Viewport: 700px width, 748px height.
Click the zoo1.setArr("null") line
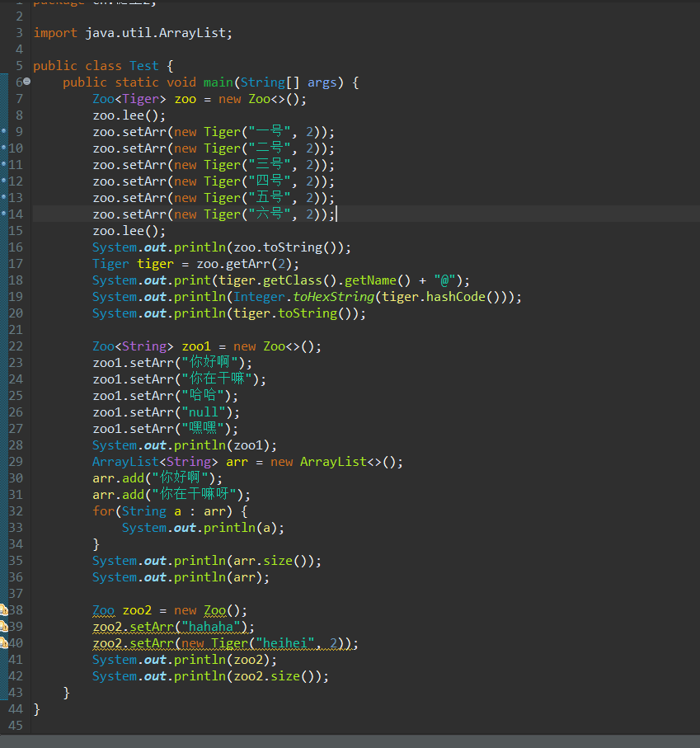[x=166, y=412]
